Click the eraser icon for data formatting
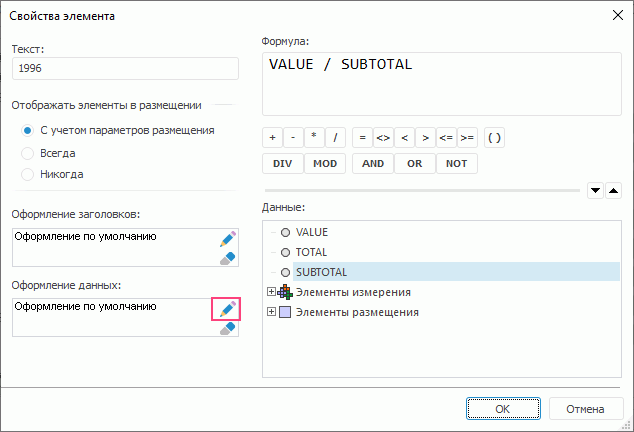This screenshot has height=432, width=634. 228,328
